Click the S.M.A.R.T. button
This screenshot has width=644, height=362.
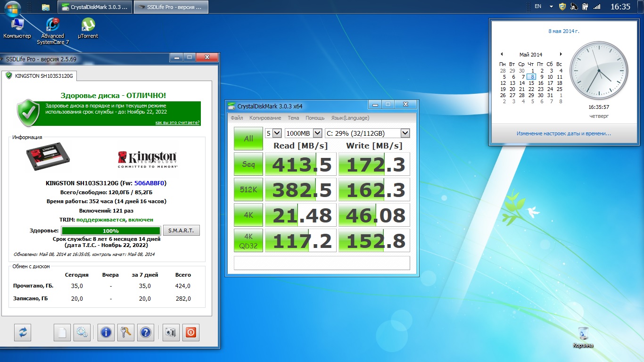coord(181,230)
